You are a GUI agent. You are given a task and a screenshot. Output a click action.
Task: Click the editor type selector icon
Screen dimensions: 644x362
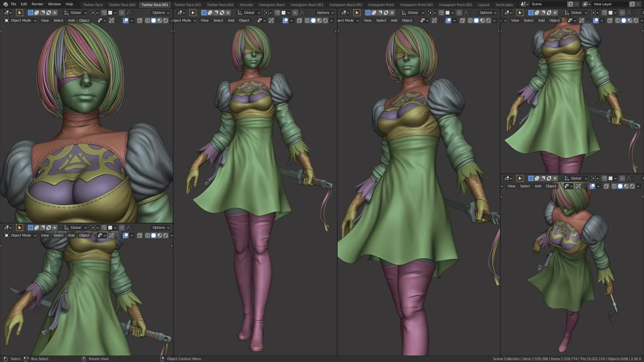[6, 12]
